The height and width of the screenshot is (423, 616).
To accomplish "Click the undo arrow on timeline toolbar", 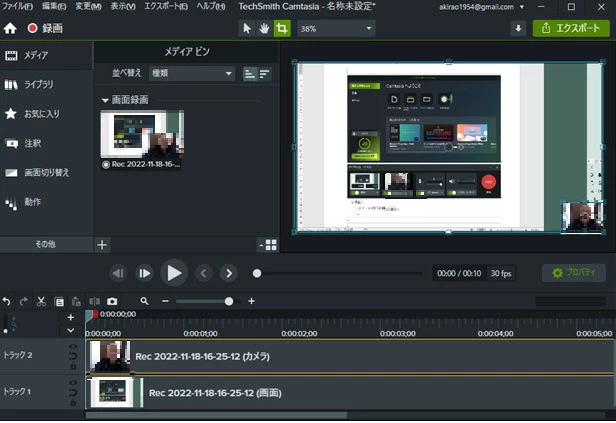I will click(x=7, y=301).
